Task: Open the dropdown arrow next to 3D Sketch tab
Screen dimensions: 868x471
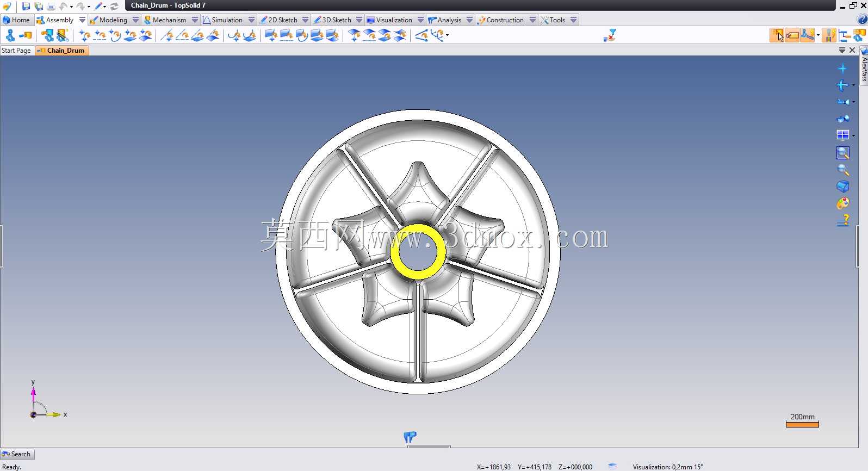Action: pyautogui.click(x=359, y=20)
